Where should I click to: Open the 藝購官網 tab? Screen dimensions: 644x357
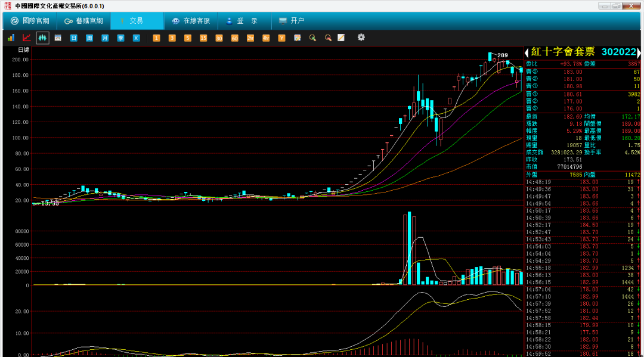pyautogui.click(x=83, y=20)
